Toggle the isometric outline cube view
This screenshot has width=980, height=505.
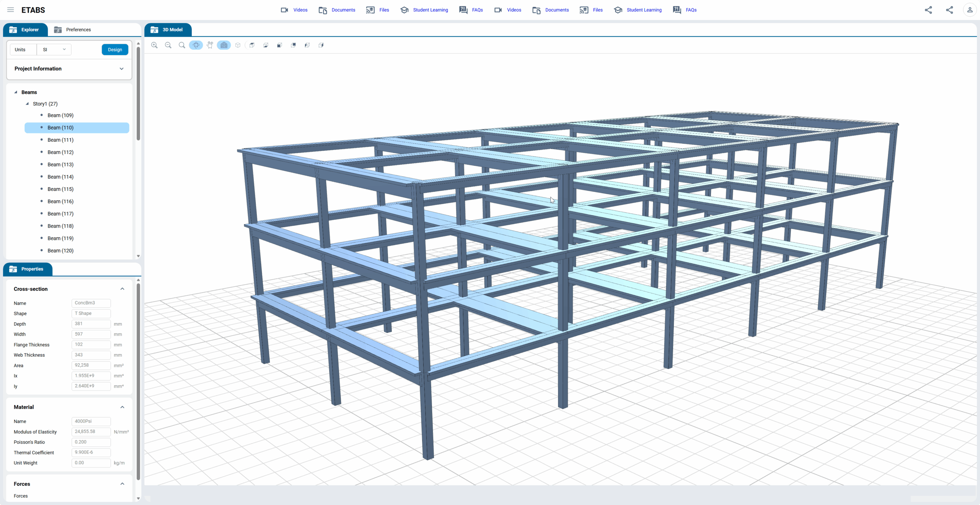(238, 45)
